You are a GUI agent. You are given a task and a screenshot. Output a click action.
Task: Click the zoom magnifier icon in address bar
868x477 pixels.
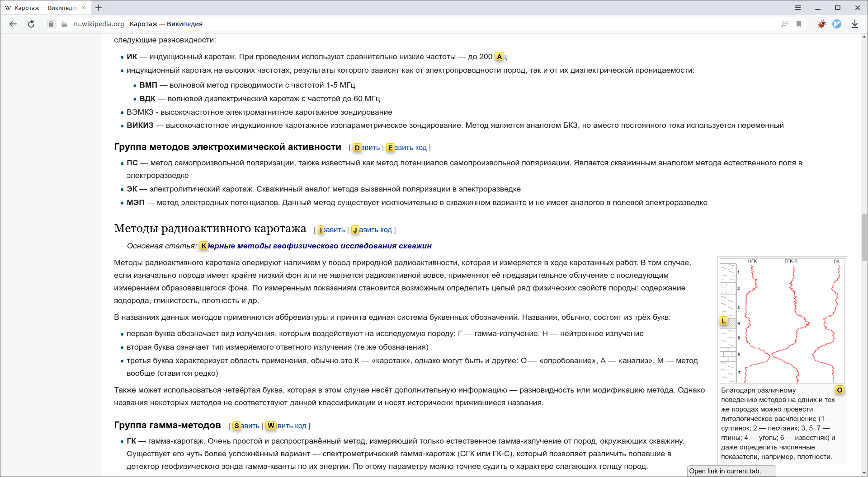coord(784,24)
